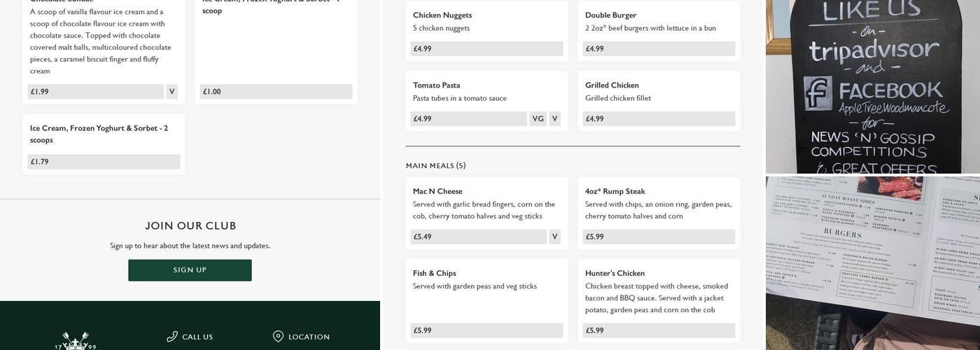
Task: Click the VG badge on Tomato Pasta
Action: click(538, 119)
